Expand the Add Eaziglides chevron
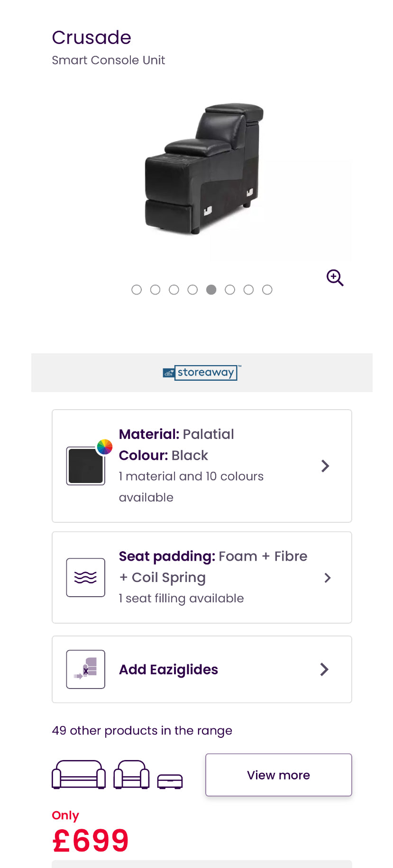Image resolution: width=393 pixels, height=868 pixels. [324, 669]
